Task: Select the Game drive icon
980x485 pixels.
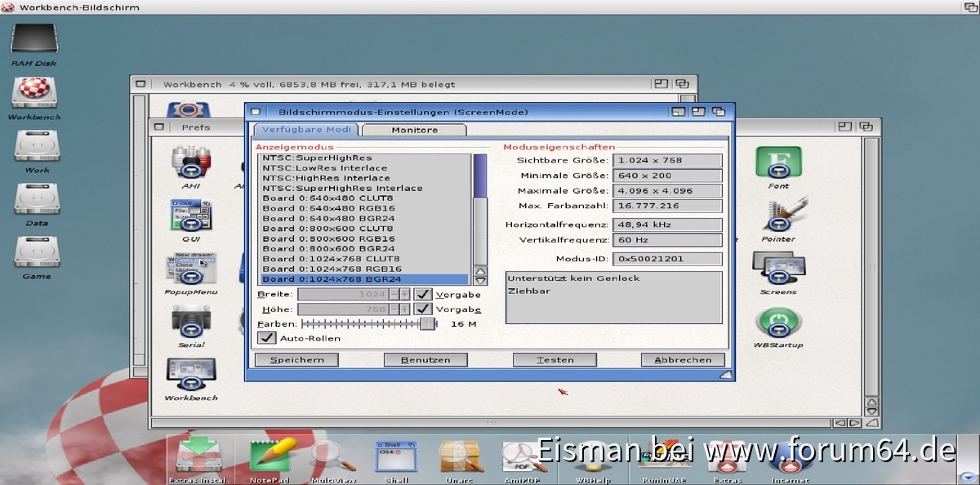Action: point(37,252)
